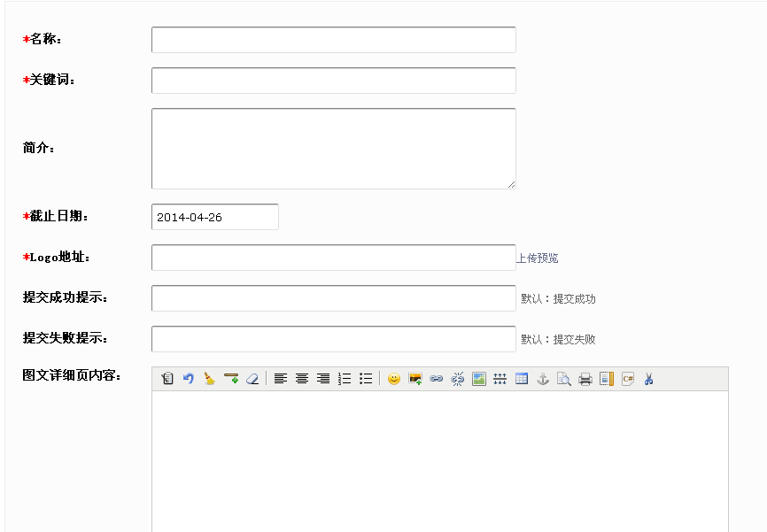The image size is (767, 532).
Task: Click the paste-as-text clipboard icon
Action: [x=167, y=379]
